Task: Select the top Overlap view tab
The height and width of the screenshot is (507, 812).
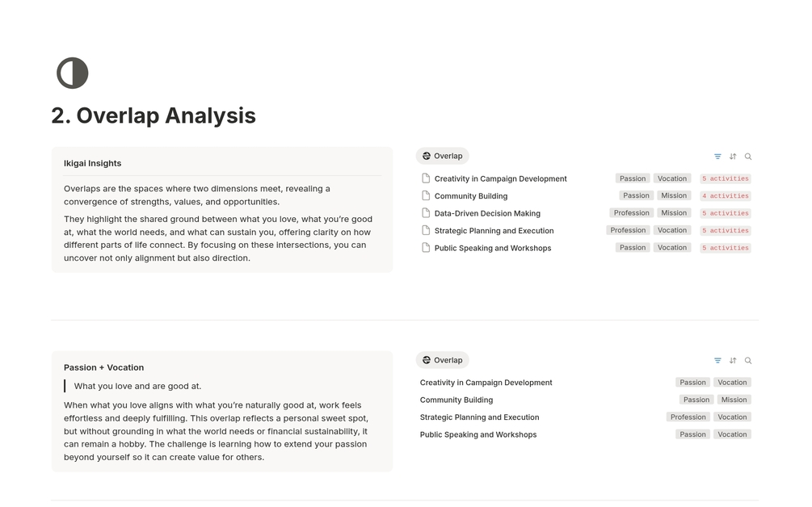Action: pyautogui.click(x=442, y=156)
